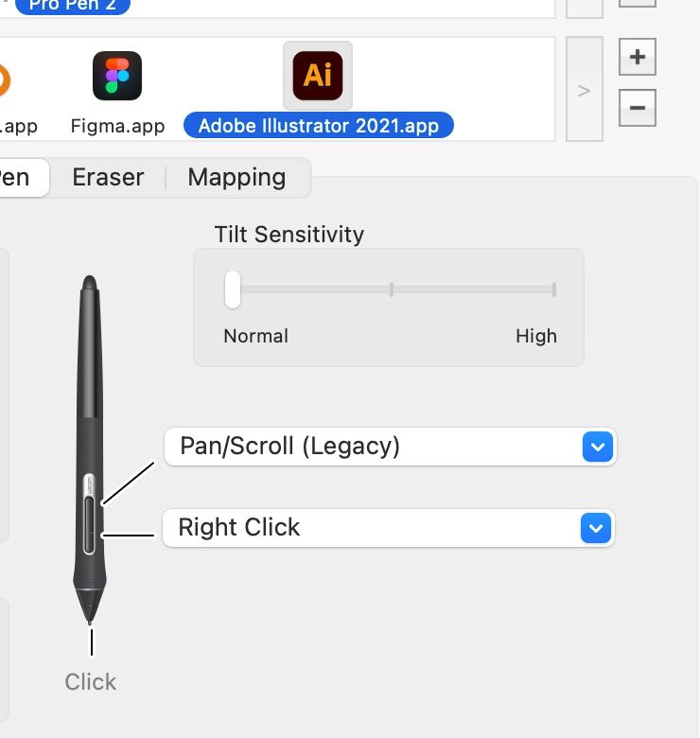The width and height of the screenshot is (700, 738).
Task: Switch to the Mapping tab
Action: pyautogui.click(x=236, y=178)
